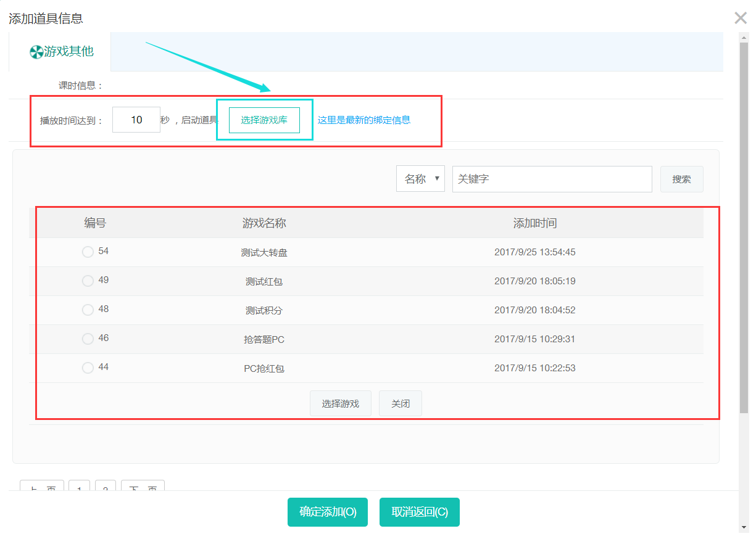756x539 pixels.
Task: Confirm with the 确定添加(O) button
Action: [x=328, y=512]
